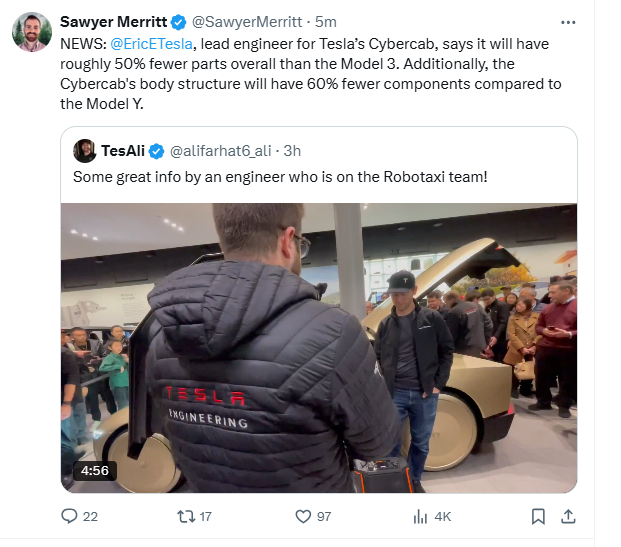Open Sawyer Merritt's profile avatar
621x547 pixels.
pyautogui.click(x=32, y=32)
